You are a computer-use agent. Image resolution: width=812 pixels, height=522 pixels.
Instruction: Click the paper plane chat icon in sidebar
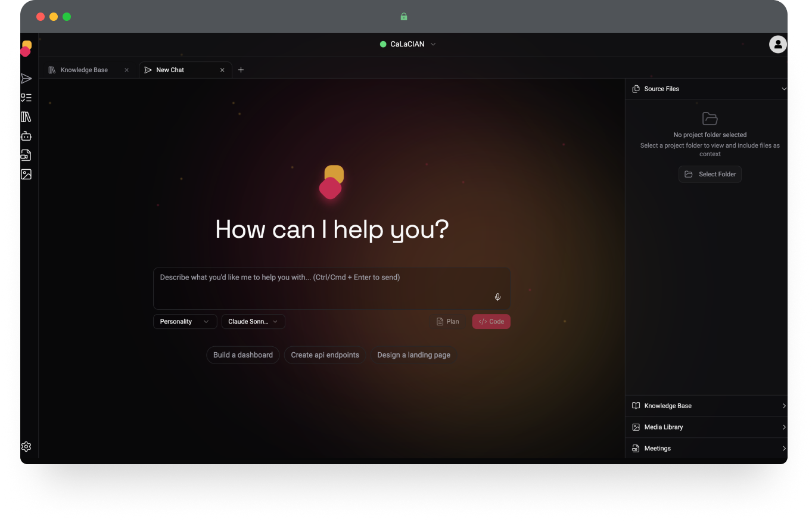[26, 79]
